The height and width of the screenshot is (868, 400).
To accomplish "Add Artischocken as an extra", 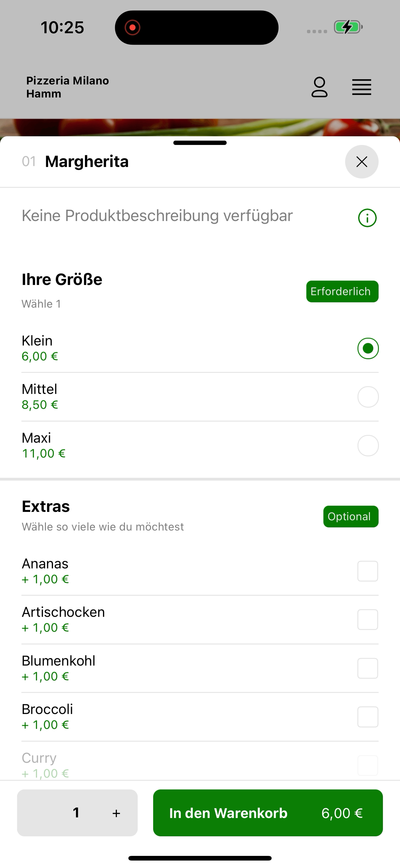I will click(x=368, y=620).
